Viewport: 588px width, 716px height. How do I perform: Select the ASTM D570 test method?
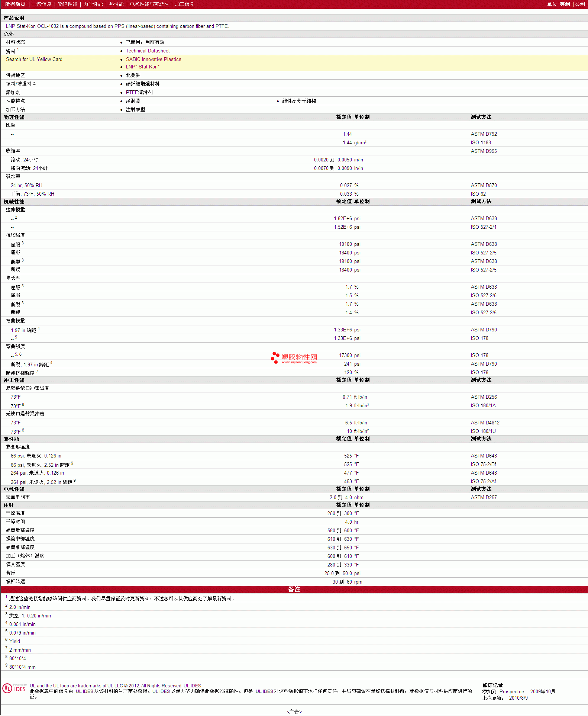tap(484, 186)
